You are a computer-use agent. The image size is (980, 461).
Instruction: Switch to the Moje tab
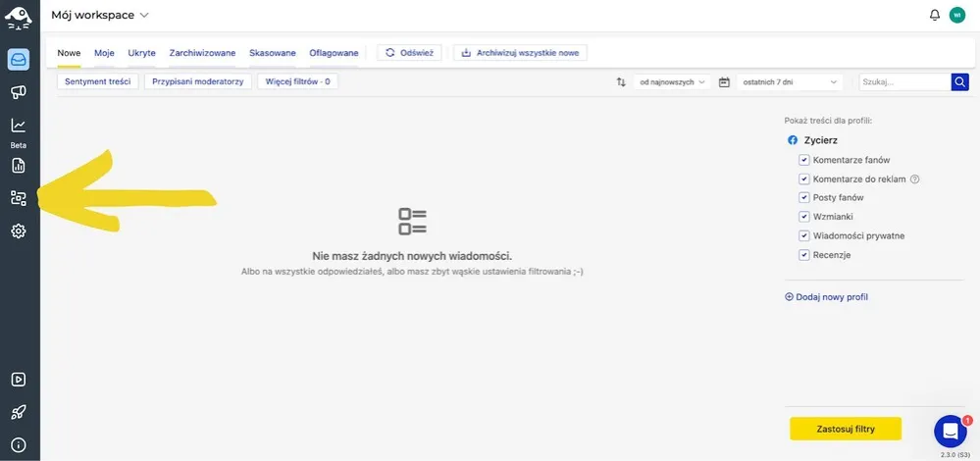pos(104,53)
